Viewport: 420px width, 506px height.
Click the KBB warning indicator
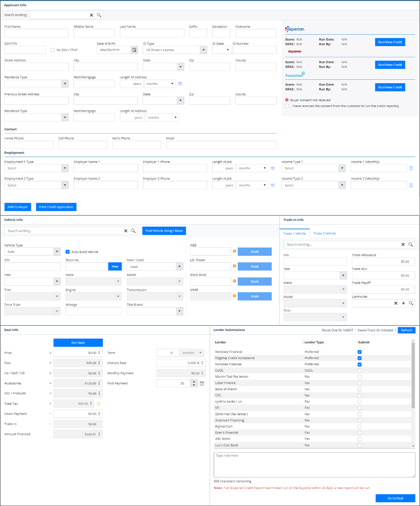point(235,251)
